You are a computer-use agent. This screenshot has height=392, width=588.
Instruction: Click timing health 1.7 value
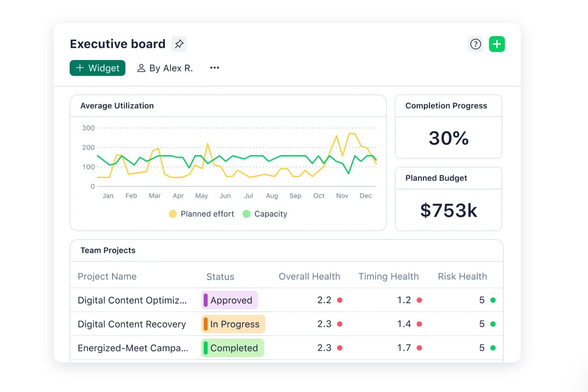404,348
